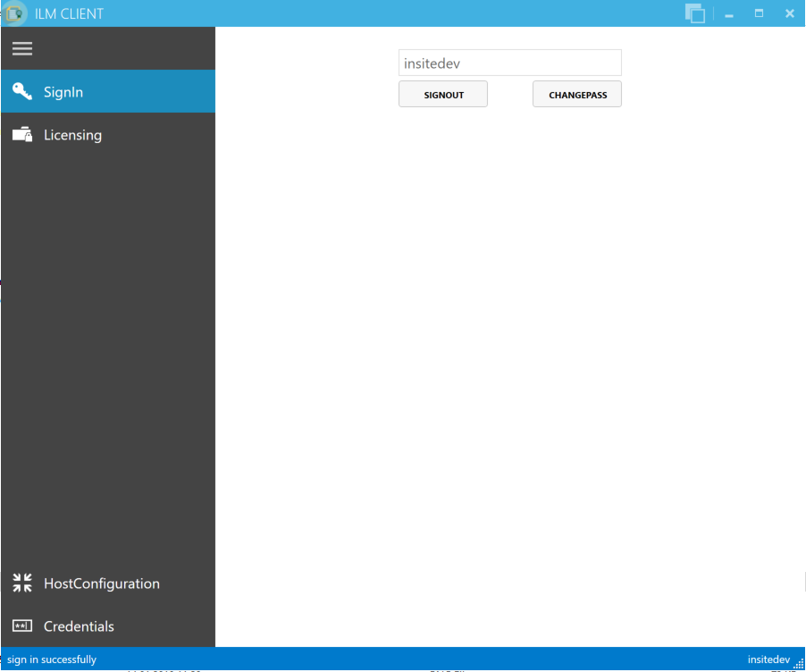Open Credentials from its sidebar label
Image resolution: width=806 pixels, height=672 pixels.
click(x=79, y=626)
